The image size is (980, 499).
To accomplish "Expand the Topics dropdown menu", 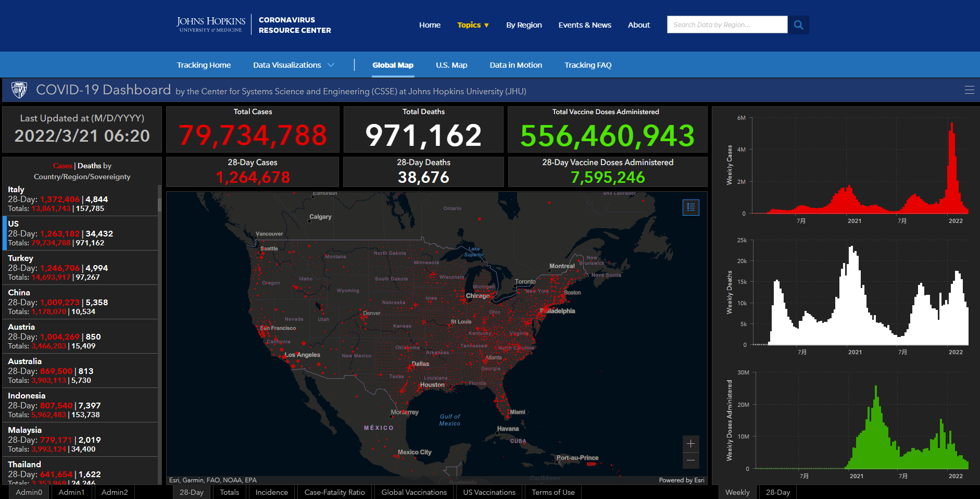I will click(x=473, y=25).
